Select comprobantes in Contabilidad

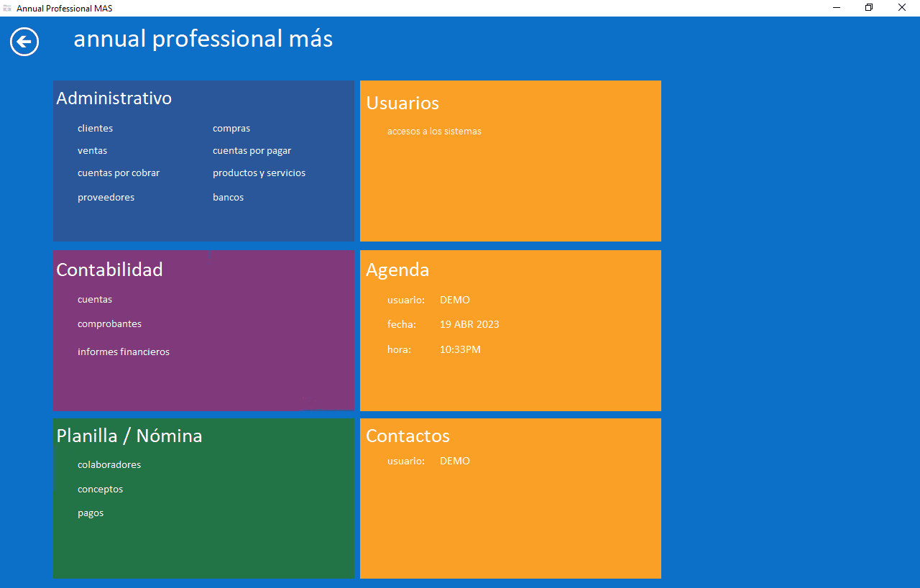(109, 324)
